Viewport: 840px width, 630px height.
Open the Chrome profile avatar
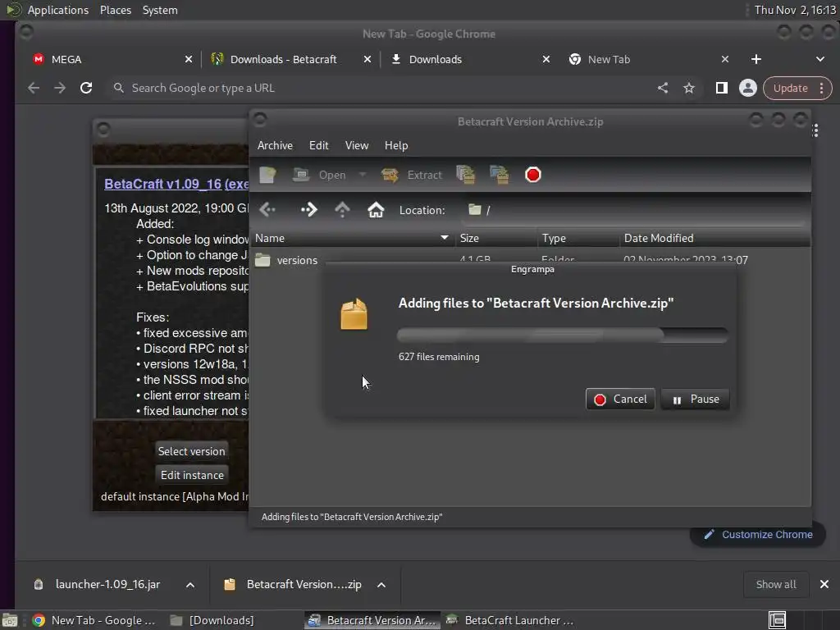(748, 88)
